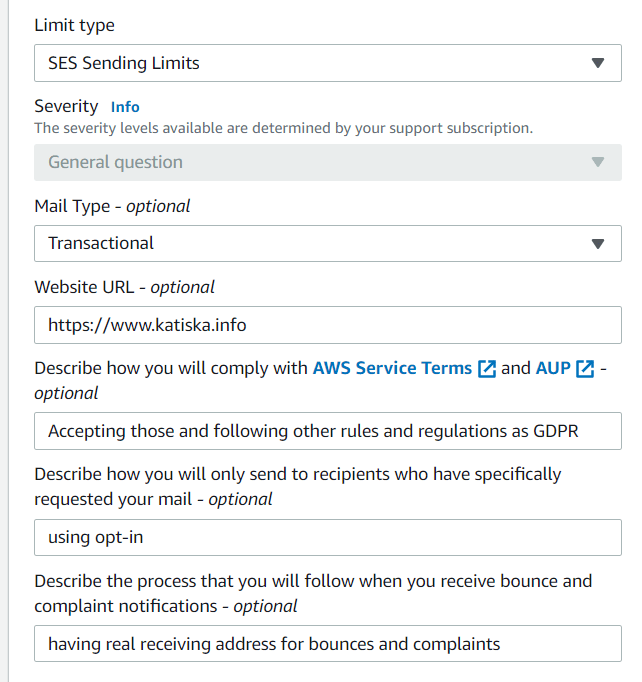
Task: Click external-link icon beside AWS Service Terms
Action: tap(487, 368)
